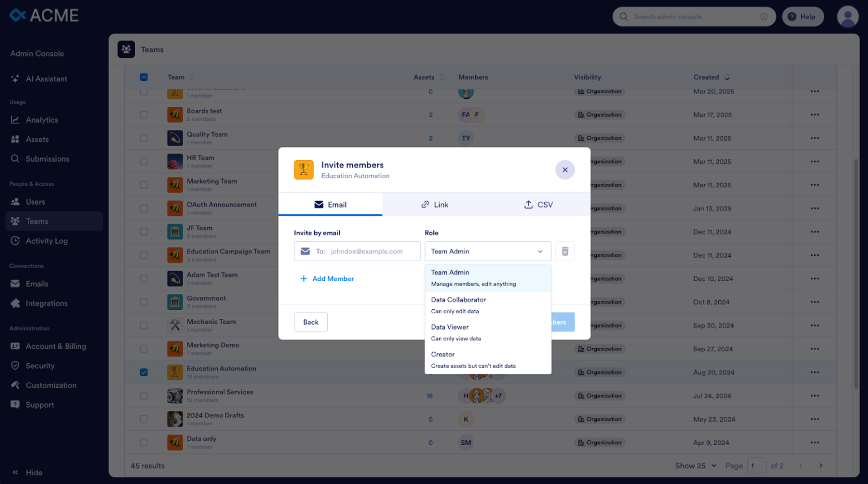The height and width of the screenshot is (484, 868).
Task: Check the Boards test team checkbox
Action: 144,115
